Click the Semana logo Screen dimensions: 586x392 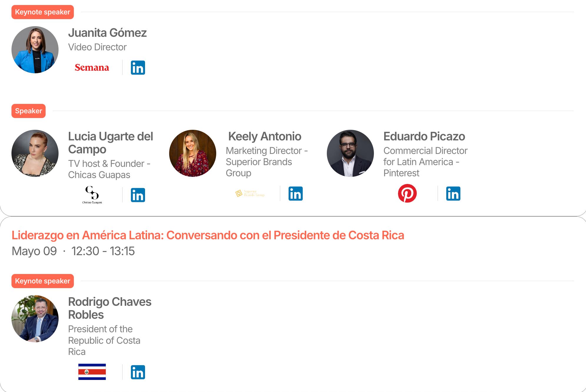[x=92, y=68]
